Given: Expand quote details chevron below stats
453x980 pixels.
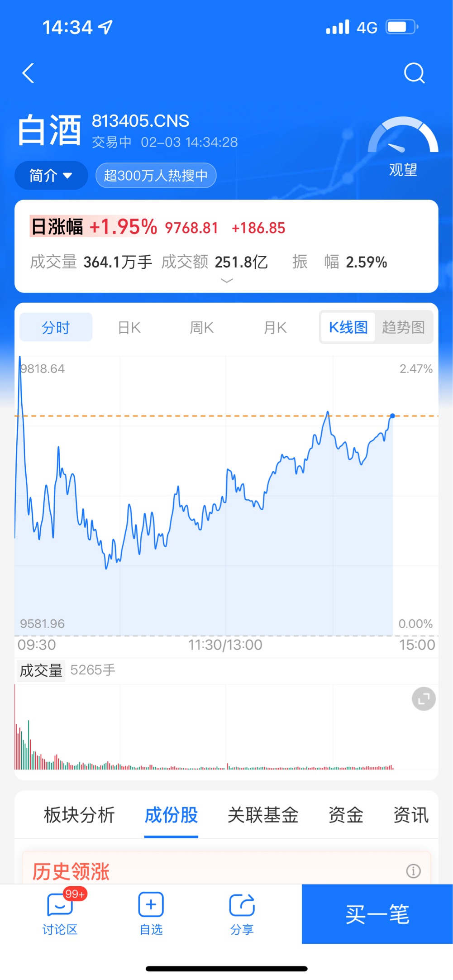Looking at the screenshot, I should 226,281.
